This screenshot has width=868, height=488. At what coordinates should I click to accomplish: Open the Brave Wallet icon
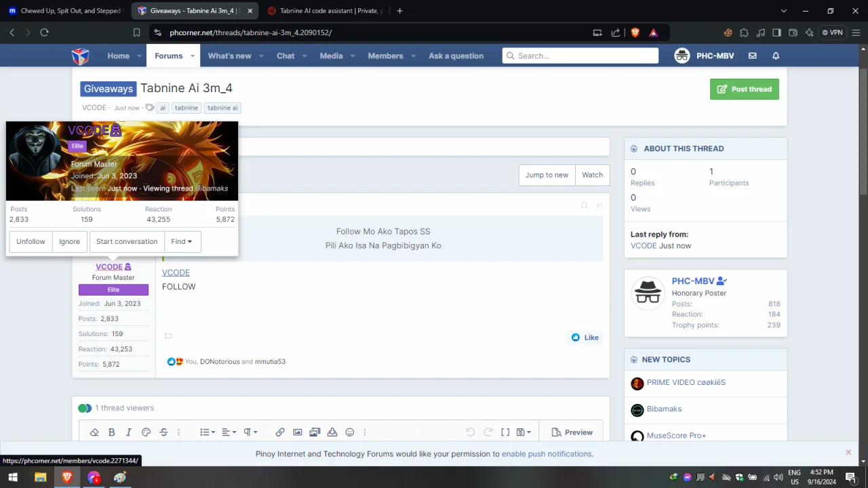793,33
